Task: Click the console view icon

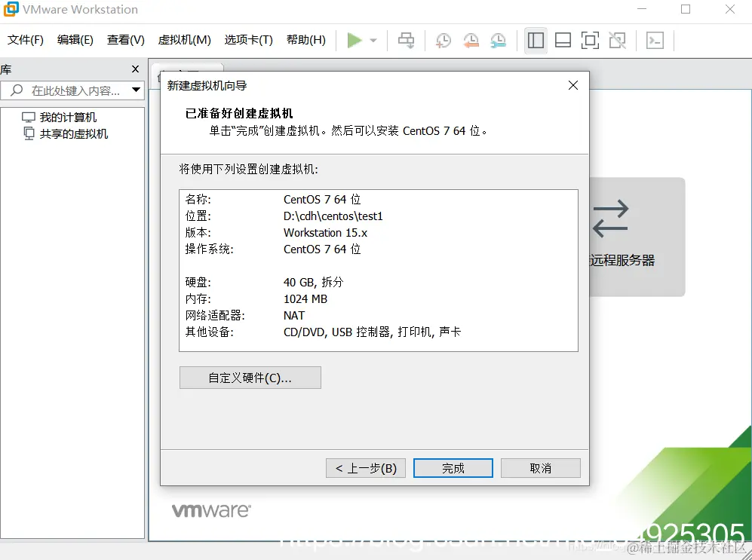Action: click(x=655, y=40)
